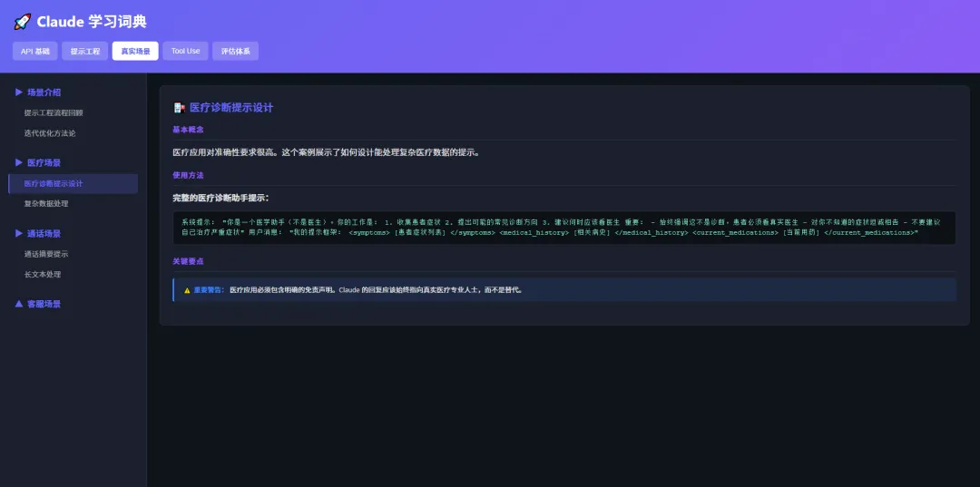Select the 真实场景 tab
This screenshot has height=487, width=980.
[x=135, y=51]
